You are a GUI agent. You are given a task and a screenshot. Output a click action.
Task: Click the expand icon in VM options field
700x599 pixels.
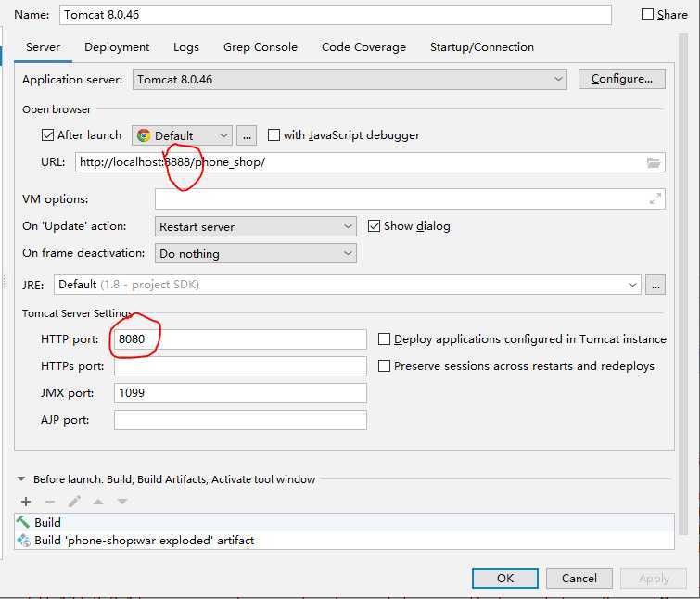click(x=655, y=198)
